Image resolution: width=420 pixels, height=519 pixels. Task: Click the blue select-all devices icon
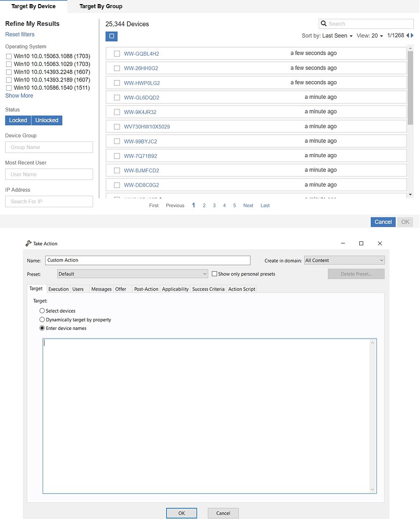(111, 36)
